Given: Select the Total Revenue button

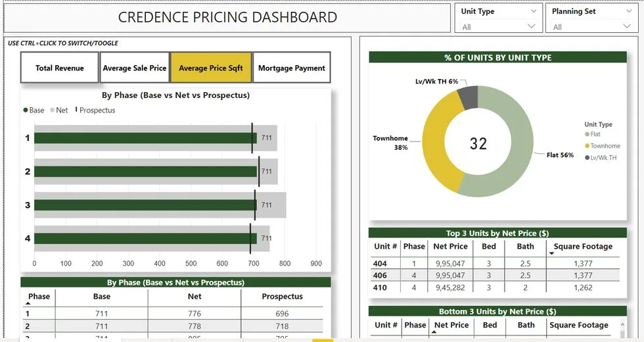Looking at the screenshot, I should [60, 68].
